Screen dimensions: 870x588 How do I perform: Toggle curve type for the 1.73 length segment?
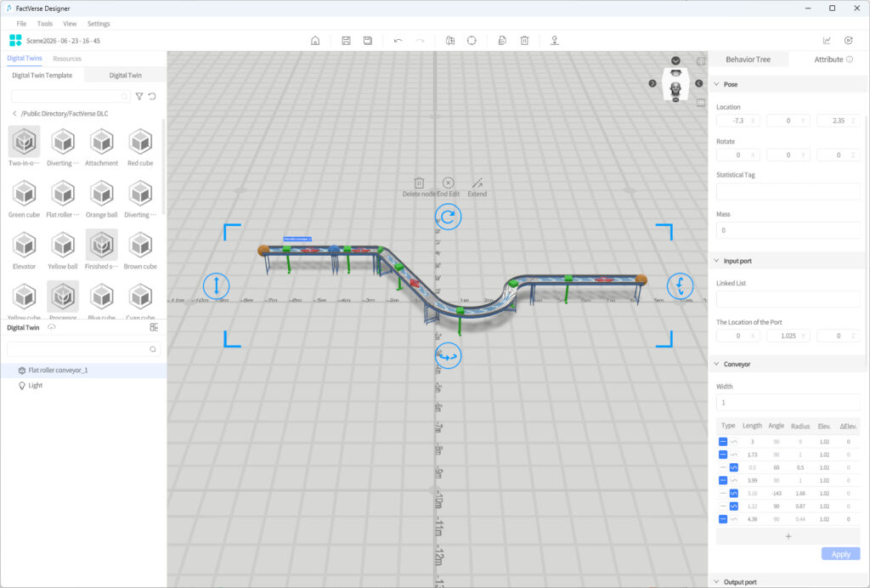(x=733, y=455)
